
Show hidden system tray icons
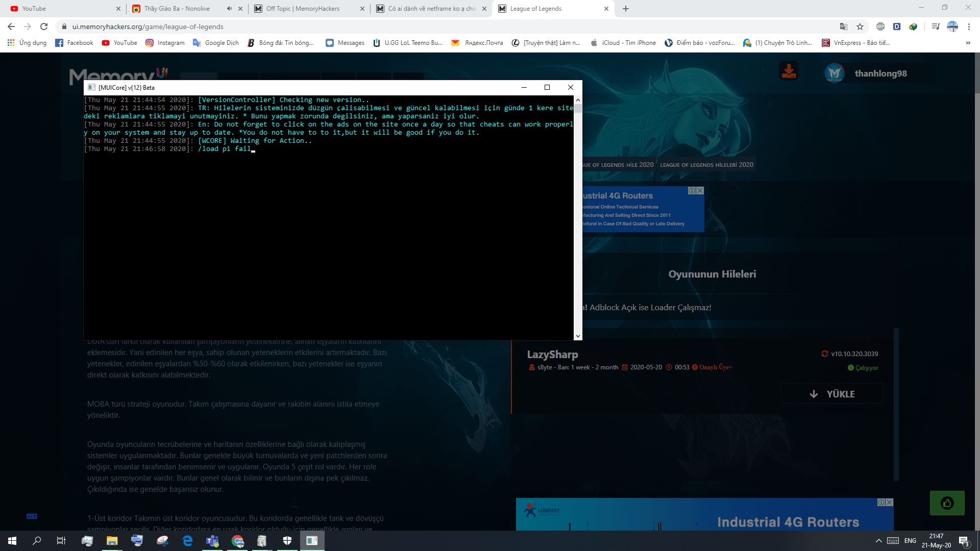(x=878, y=541)
